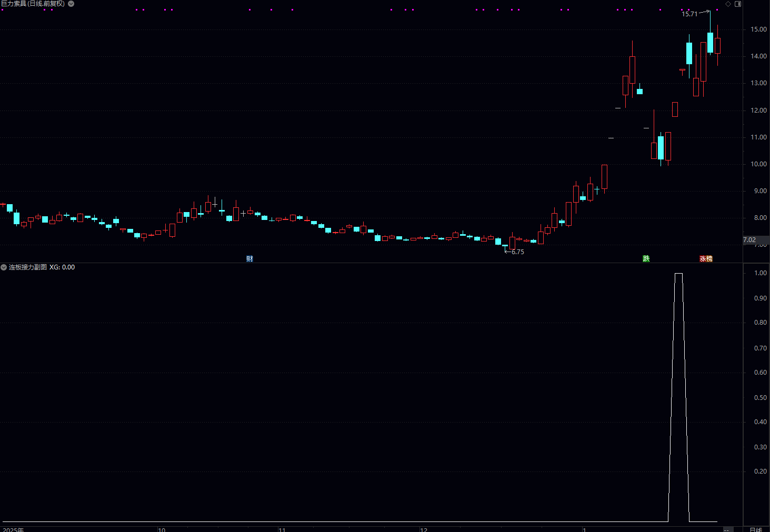Click the XG signal spike peak at 1.00
Screen dimensions: 770x532
[678, 274]
